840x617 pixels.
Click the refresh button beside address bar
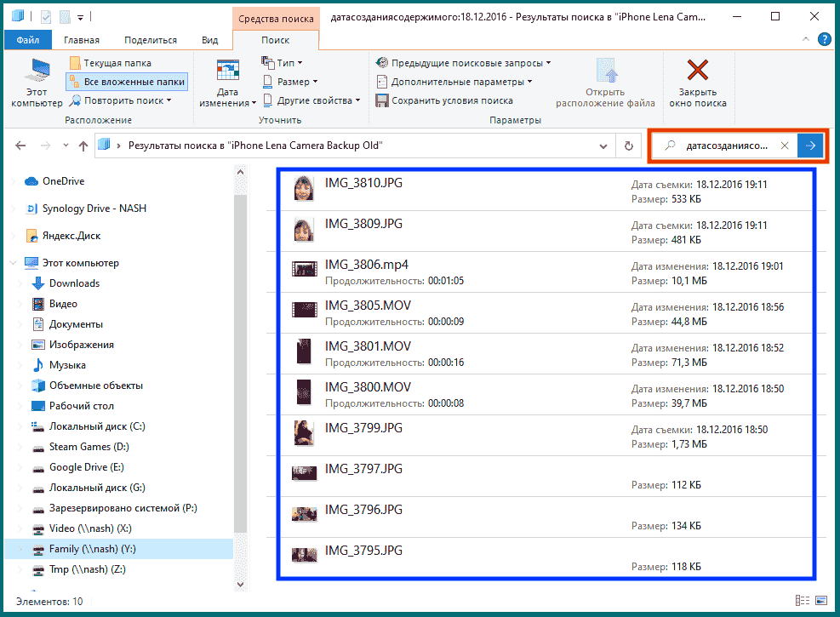click(629, 146)
